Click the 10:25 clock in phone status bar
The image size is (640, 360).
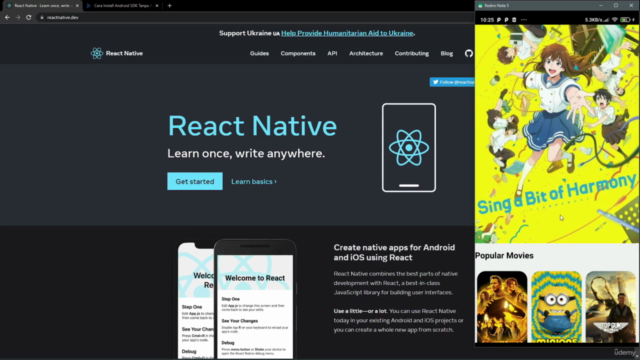(x=487, y=20)
